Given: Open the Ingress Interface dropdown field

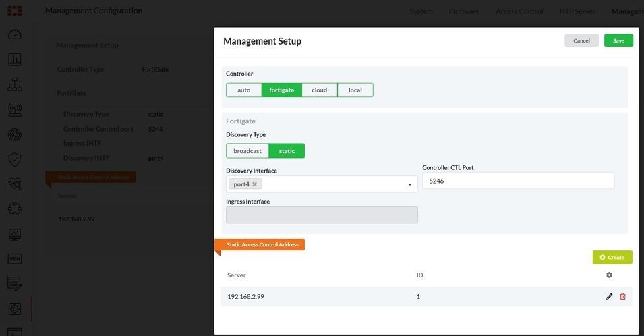Looking at the screenshot, I should [x=322, y=215].
